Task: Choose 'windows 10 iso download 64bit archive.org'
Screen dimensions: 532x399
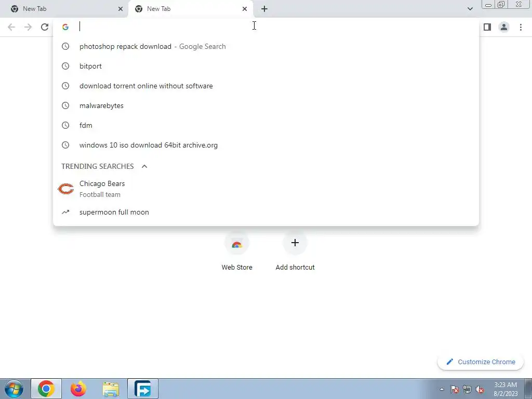Action: tap(266, 145)
